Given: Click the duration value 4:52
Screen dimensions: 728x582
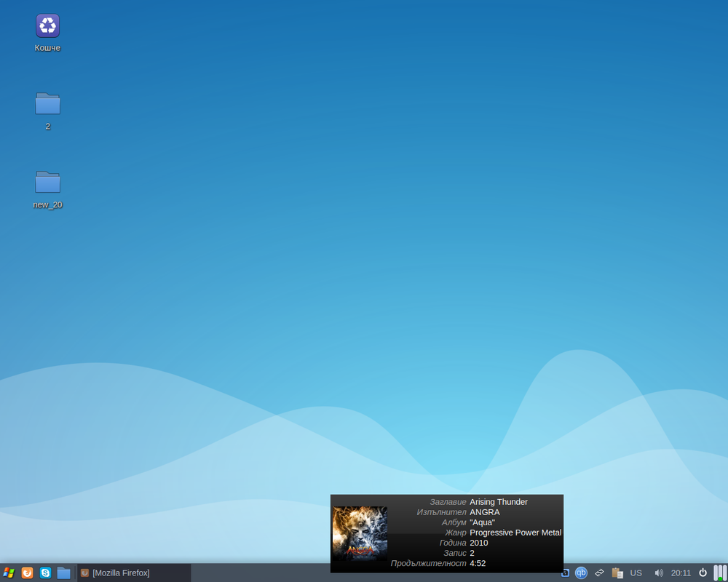Looking at the screenshot, I should pyautogui.click(x=478, y=563).
